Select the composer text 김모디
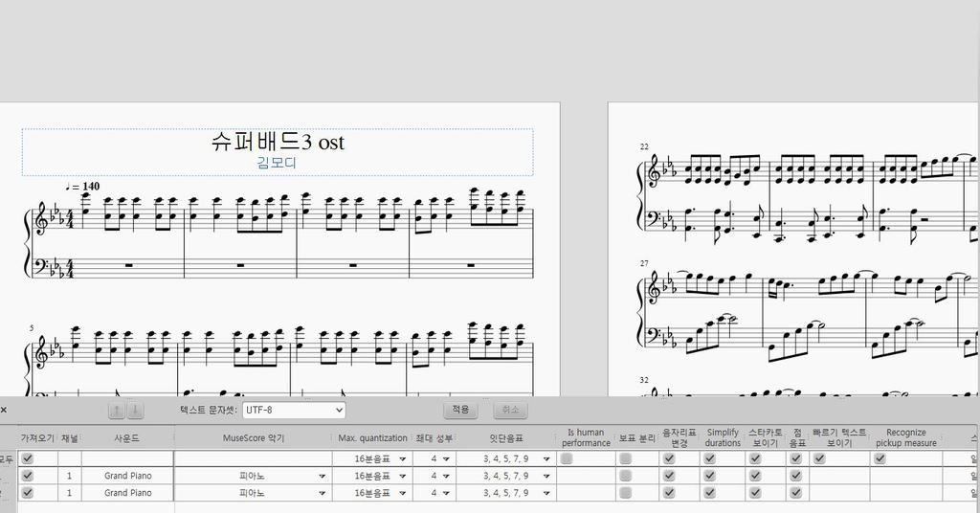The width and height of the screenshot is (980, 513). (277, 163)
